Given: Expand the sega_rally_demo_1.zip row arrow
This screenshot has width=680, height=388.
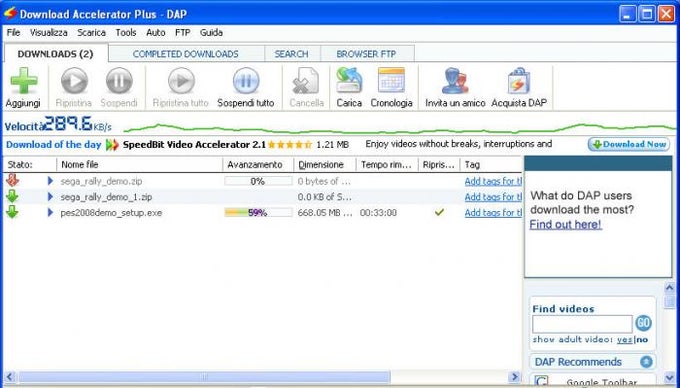Looking at the screenshot, I should [x=50, y=196].
